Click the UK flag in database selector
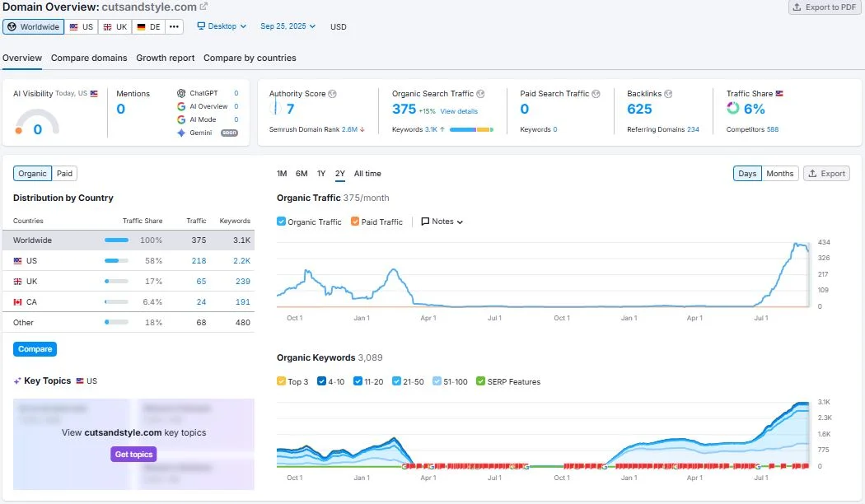The height and width of the screenshot is (504, 865). point(108,26)
